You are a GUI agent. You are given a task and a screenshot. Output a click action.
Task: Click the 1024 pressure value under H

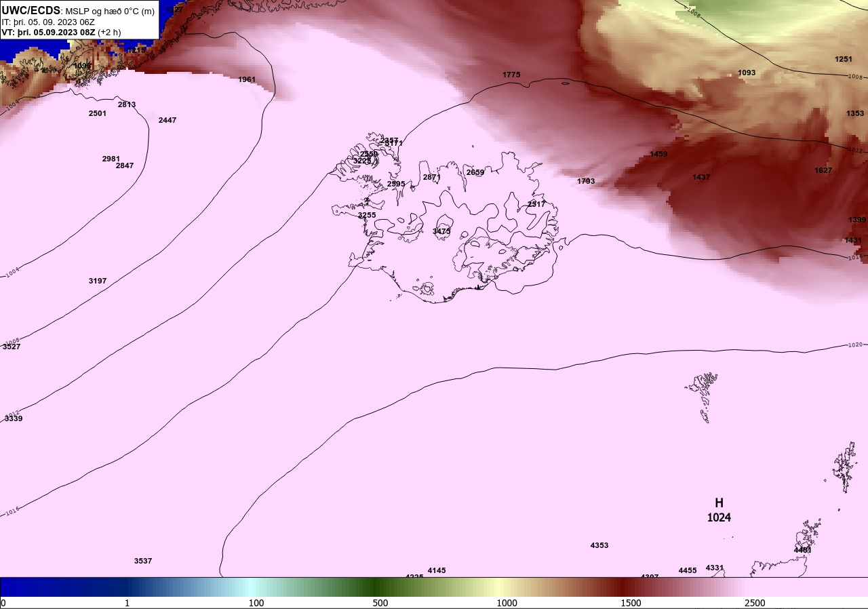[x=719, y=517]
